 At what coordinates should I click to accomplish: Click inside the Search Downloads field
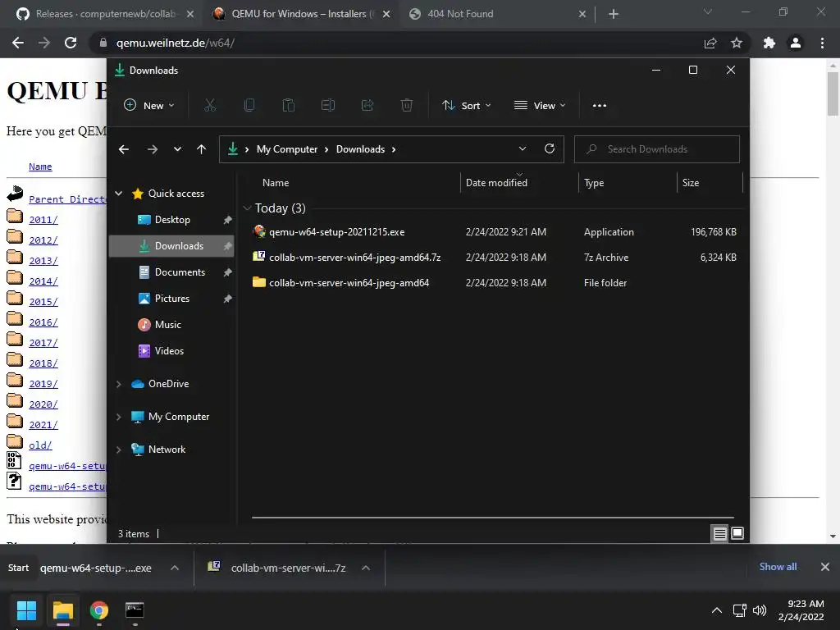[657, 149]
